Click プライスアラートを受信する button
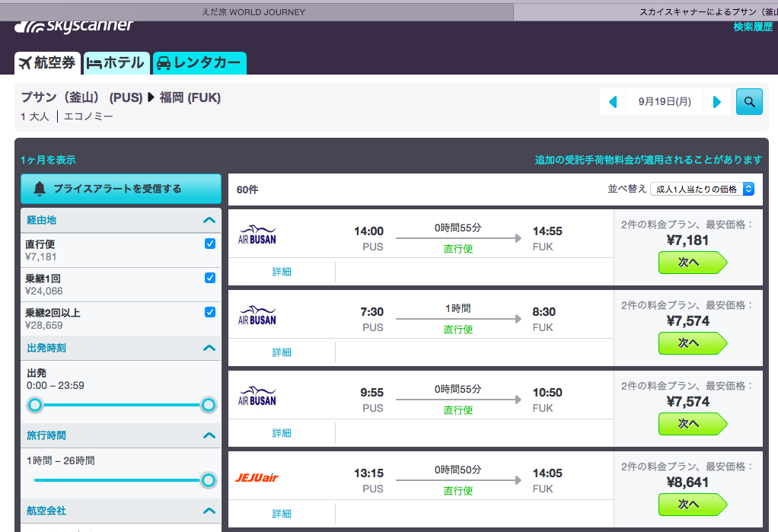The image size is (778, 532). (x=120, y=189)
